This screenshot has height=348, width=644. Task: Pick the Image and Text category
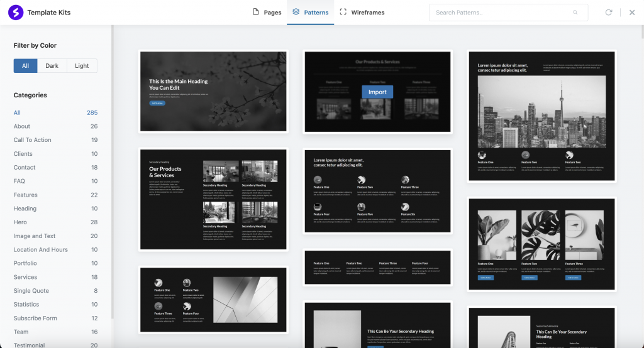pyautogui.click(x=55, y=236)
